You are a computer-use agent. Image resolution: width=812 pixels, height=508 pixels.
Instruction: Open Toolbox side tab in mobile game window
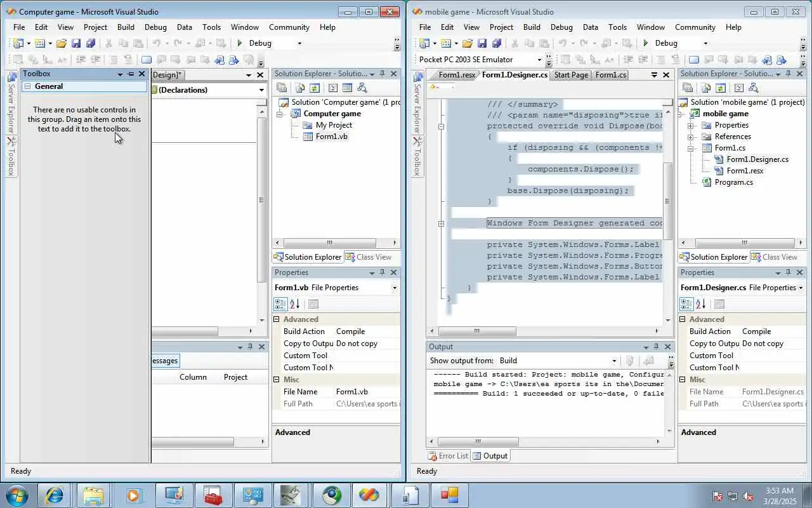pos(417,156)
